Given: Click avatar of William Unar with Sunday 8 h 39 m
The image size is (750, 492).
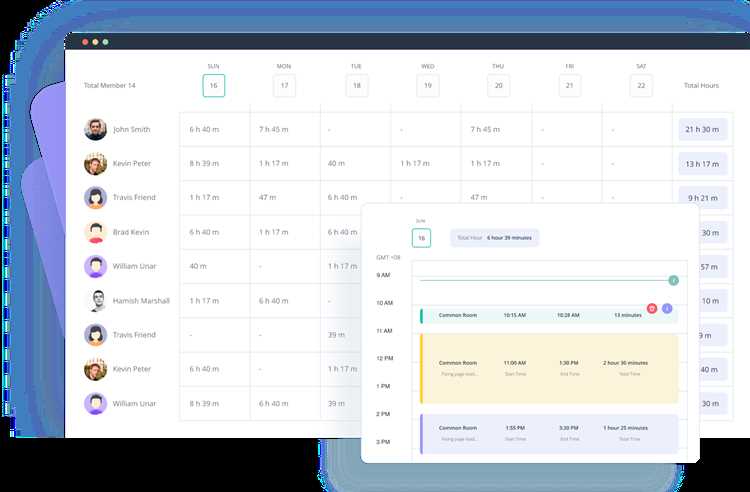Looking at the screenshot, I should point(96,404).
